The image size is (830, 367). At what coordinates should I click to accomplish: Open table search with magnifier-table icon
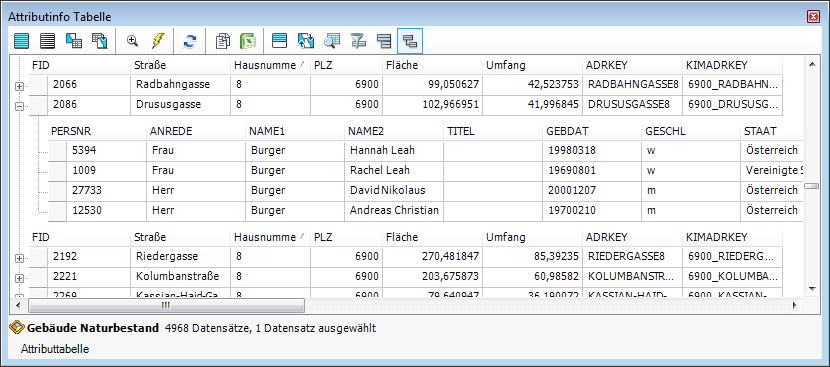pos(332,41)
